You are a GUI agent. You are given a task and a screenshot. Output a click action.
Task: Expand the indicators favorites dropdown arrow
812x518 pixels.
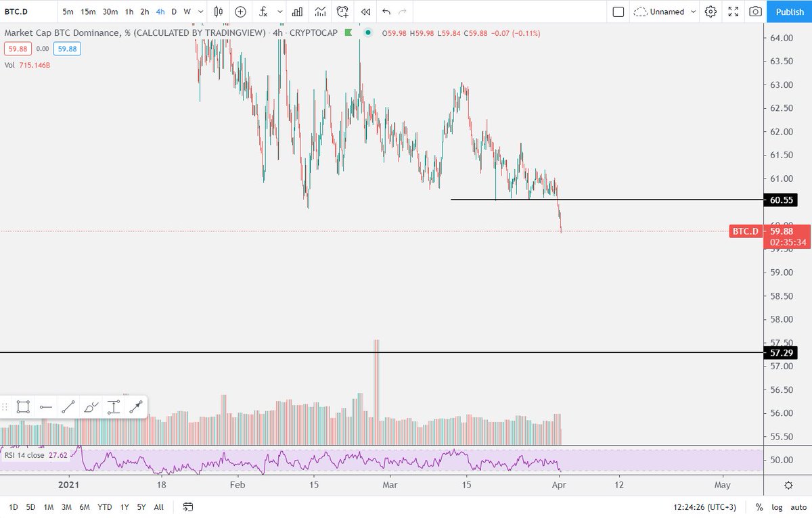point(279,11)
